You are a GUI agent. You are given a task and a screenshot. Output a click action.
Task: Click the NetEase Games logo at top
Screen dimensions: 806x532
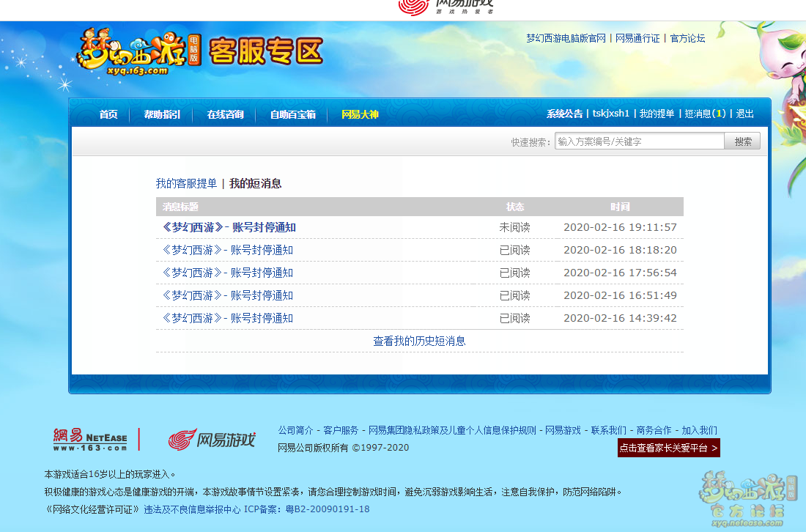tap(445, 7)
